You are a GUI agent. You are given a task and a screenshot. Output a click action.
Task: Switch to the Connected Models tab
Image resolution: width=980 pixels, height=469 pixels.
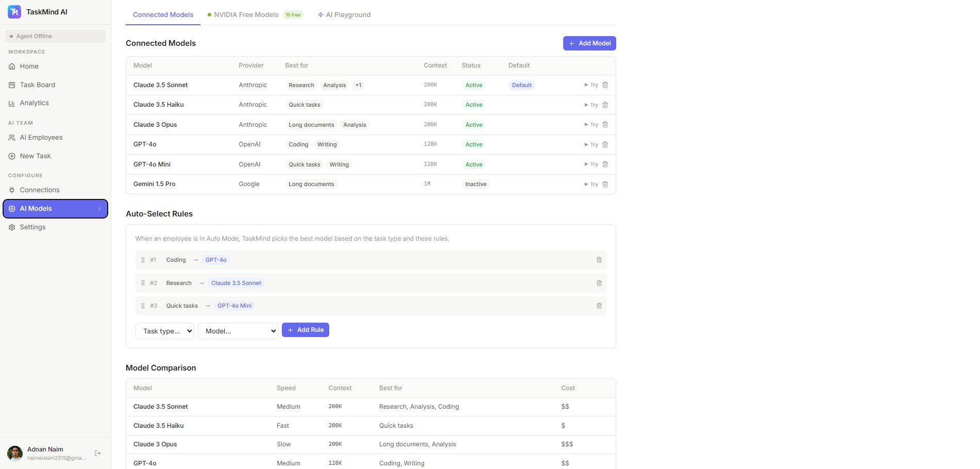click(x=163, y=15)
